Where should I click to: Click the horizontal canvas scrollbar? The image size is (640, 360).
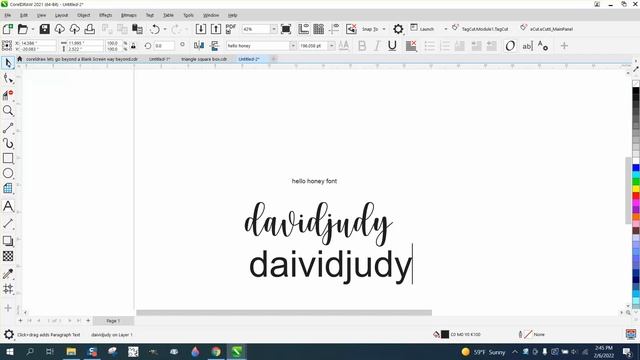point(284,313)
